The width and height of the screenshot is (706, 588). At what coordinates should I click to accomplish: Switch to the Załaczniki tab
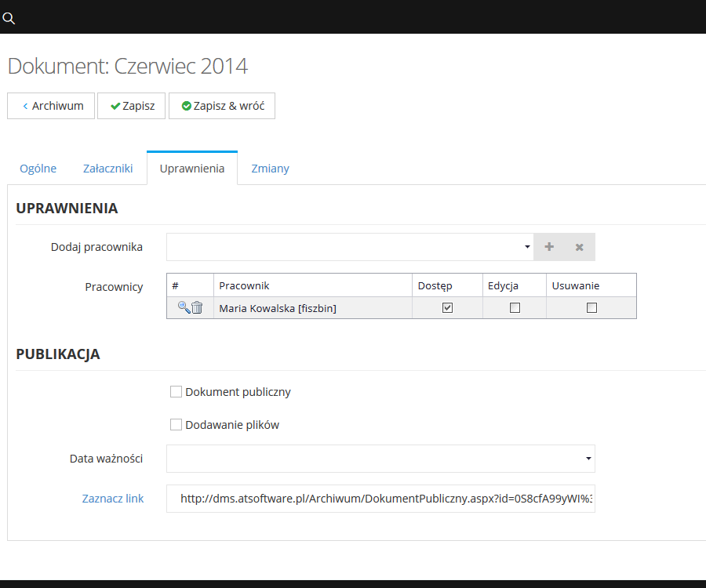click(x=108, y=169)
